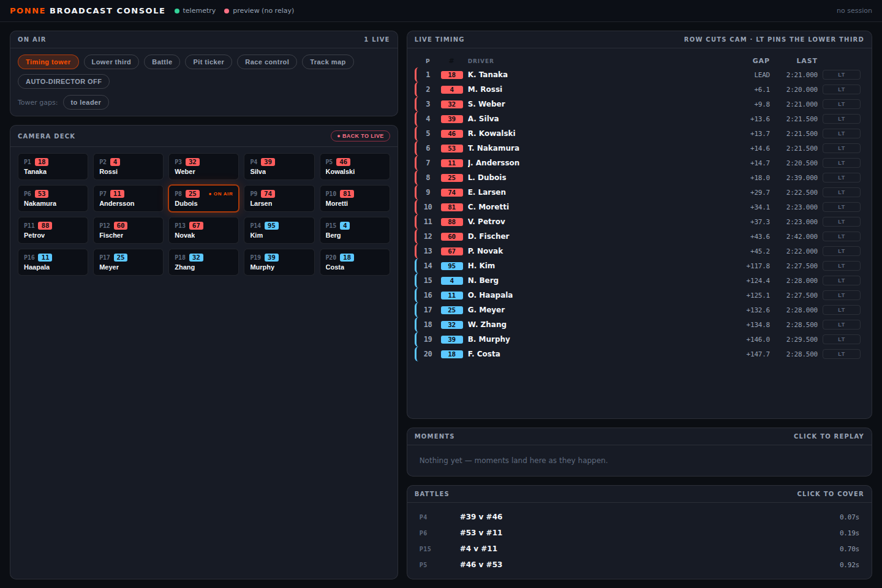
Task: Pin L. Dubois with the LT button
Action: (x=842, y=178)
